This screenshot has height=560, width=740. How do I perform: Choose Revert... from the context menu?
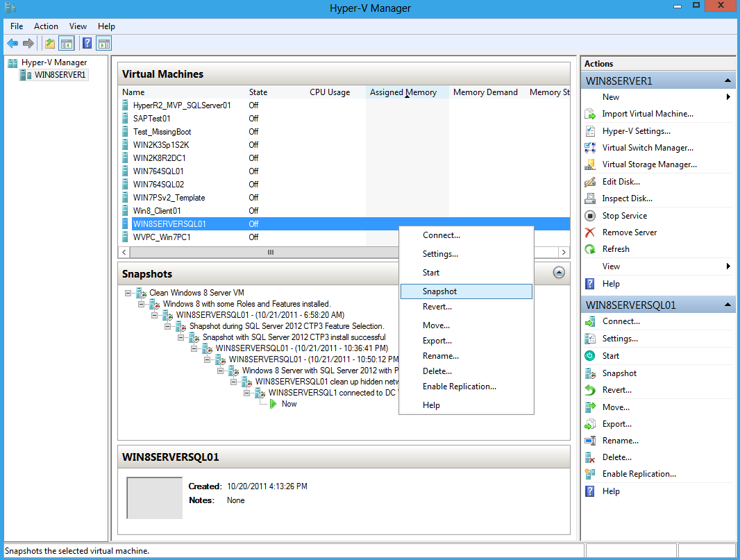pos(466,307)
